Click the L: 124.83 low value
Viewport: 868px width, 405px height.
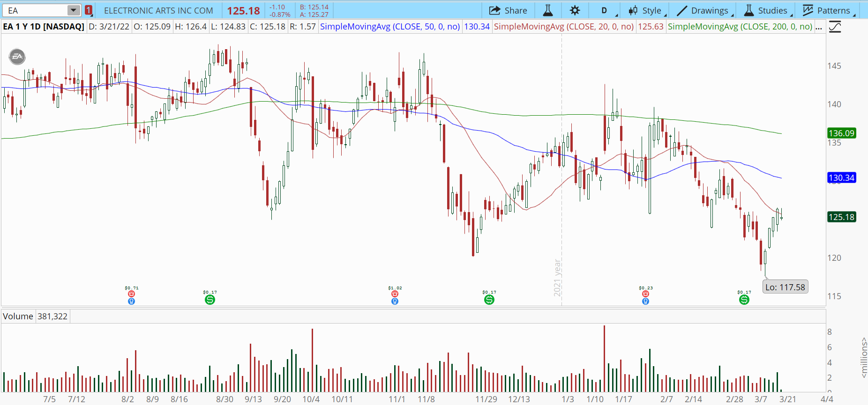tap(228, 27)
